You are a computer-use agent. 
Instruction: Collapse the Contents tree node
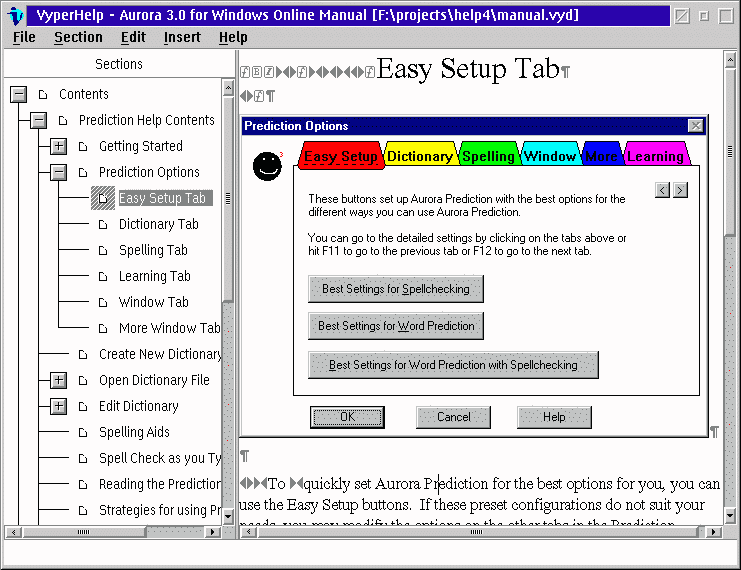[x=18, y=94]
